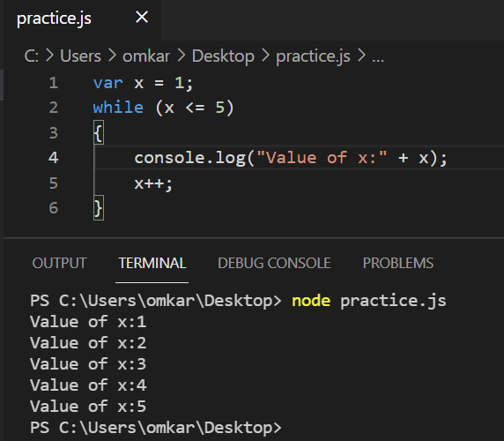
Task: Click terminal output 'Value of x:2'
Action: 88,343
